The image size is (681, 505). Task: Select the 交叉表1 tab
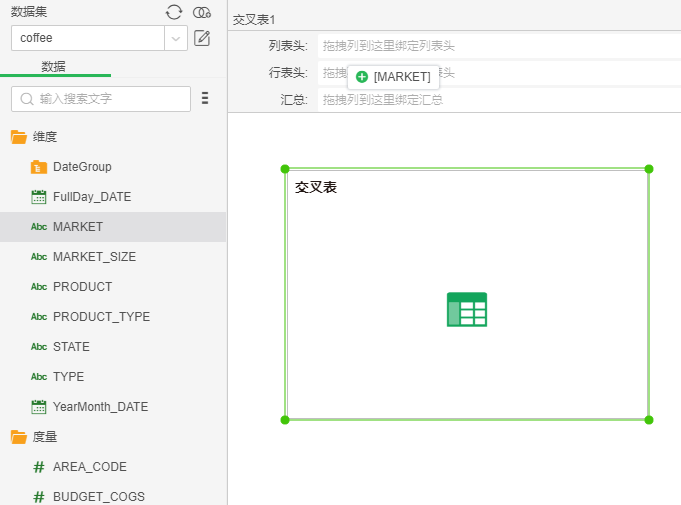[x=254, y=20]
